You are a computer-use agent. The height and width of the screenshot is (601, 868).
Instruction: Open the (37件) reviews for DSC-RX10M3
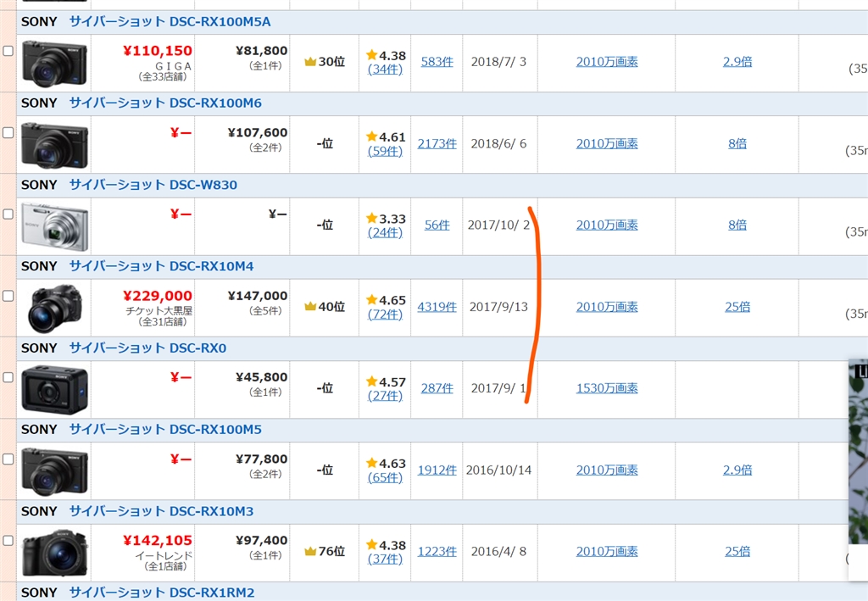coord(386,559)
